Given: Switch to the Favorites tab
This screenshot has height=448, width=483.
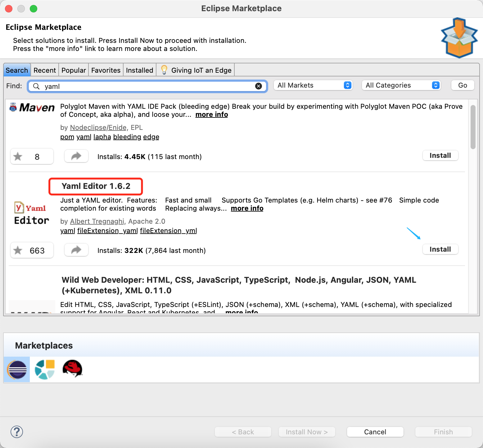Looking at the screenshot, I should (x=106, y=70).
